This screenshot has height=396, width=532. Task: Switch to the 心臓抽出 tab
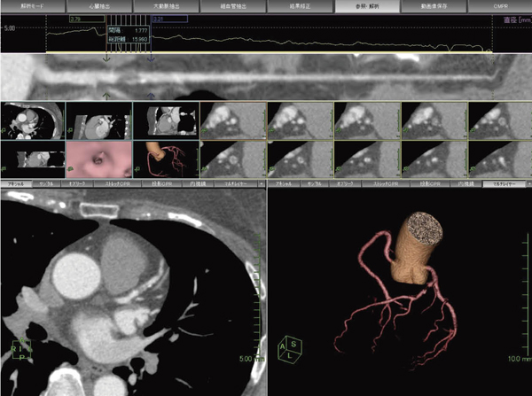99,6
